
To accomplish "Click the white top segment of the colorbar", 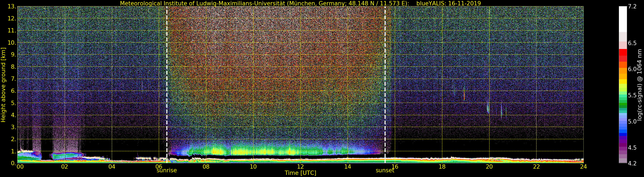I will (x=623, y=19).
